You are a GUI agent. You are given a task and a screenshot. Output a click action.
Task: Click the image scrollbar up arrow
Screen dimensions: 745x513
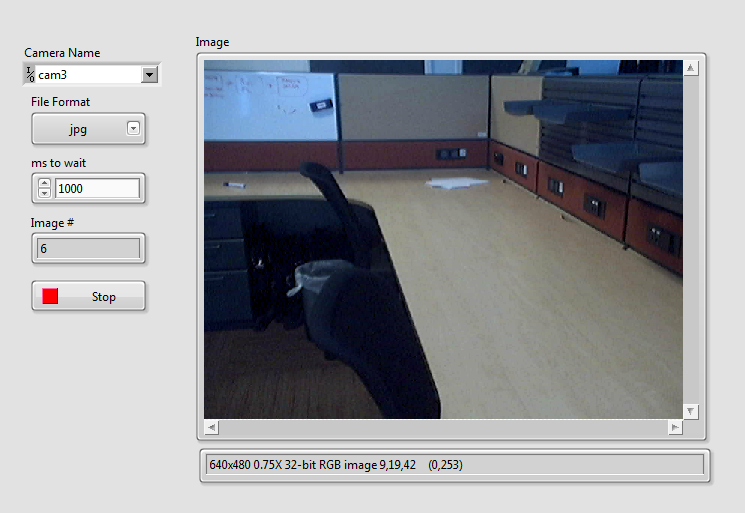pos(690,68)
